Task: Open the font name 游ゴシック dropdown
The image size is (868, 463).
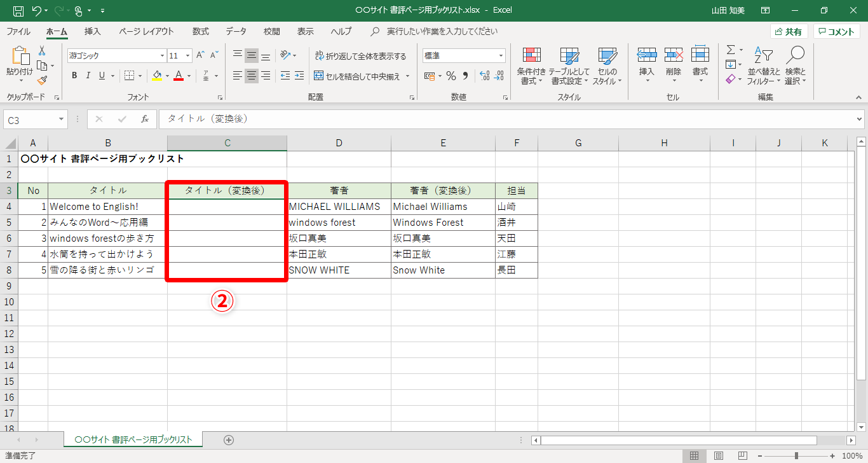Action: (161, 55)
